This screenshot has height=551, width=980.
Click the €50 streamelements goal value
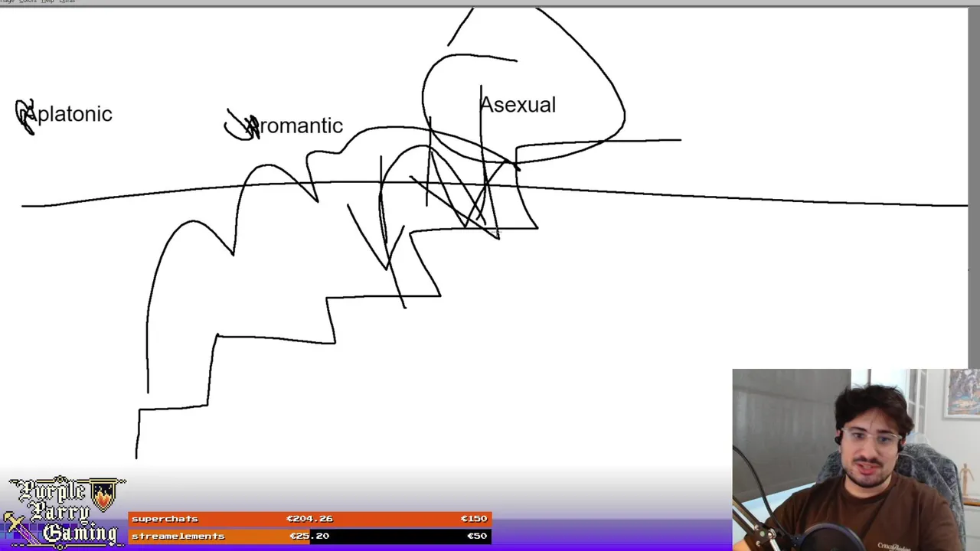(477, 536)
